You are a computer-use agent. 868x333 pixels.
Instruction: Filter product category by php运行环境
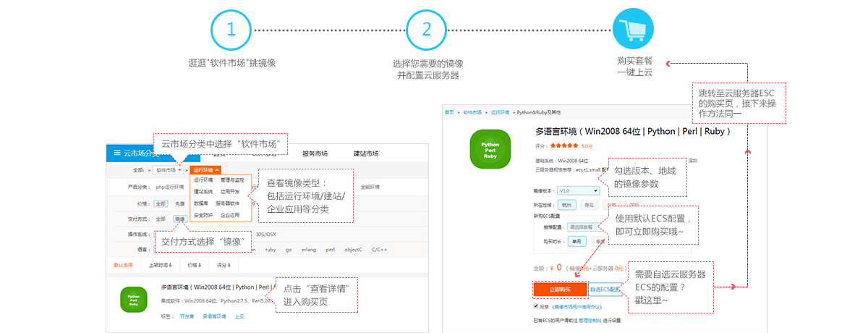171,187
